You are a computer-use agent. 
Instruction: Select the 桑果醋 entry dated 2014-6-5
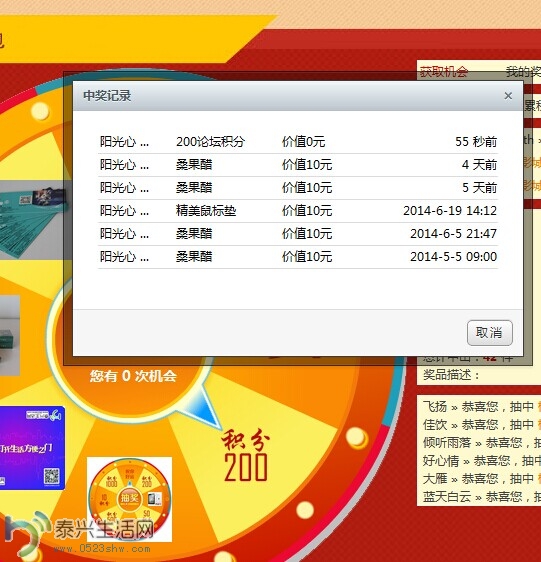pos(194,233)
